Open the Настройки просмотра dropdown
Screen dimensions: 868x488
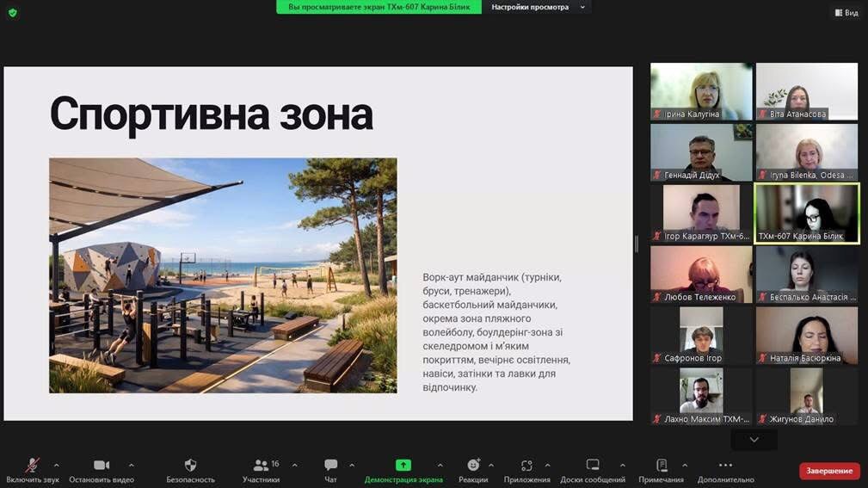[538, 7]
